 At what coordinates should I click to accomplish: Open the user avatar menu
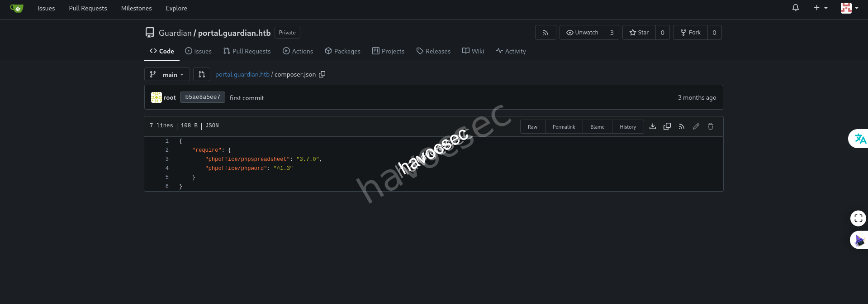tap(849, 8)
